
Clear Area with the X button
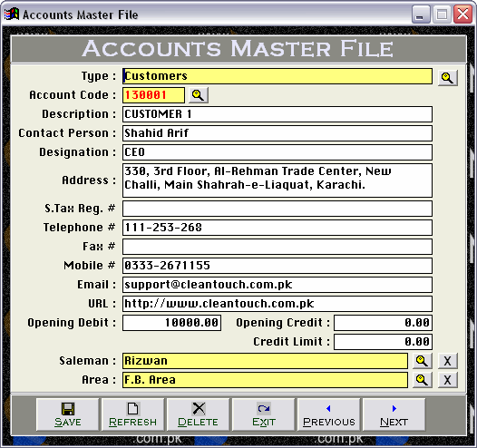tap(447, 380)
